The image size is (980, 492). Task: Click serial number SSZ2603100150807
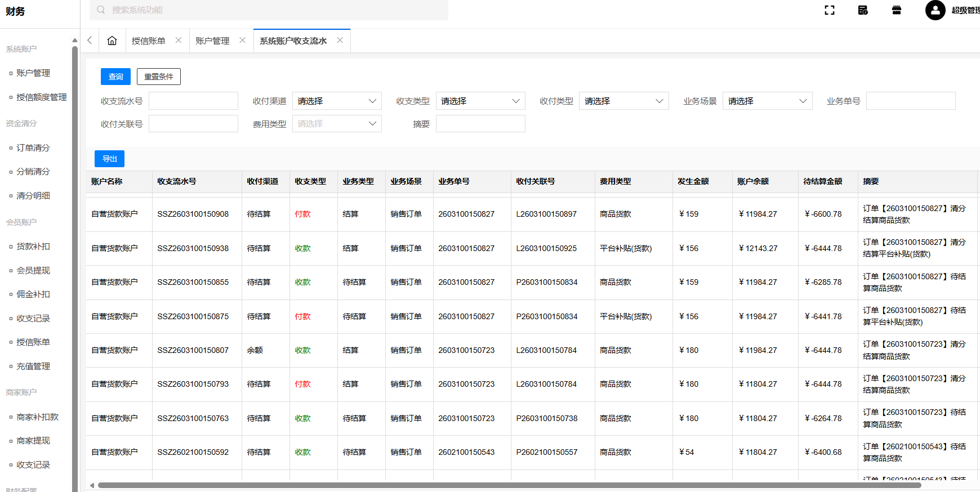click(193, 350)
